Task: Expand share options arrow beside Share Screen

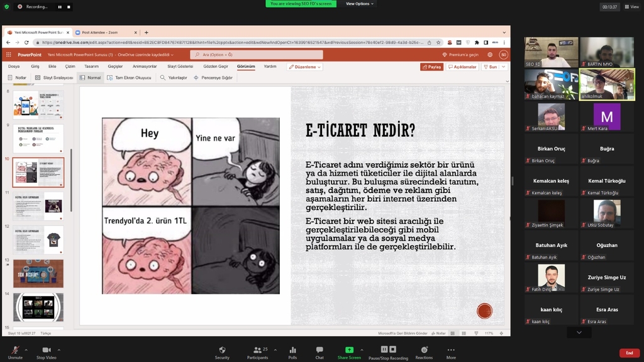Action: pyautogui.click(x=362, y=350)
